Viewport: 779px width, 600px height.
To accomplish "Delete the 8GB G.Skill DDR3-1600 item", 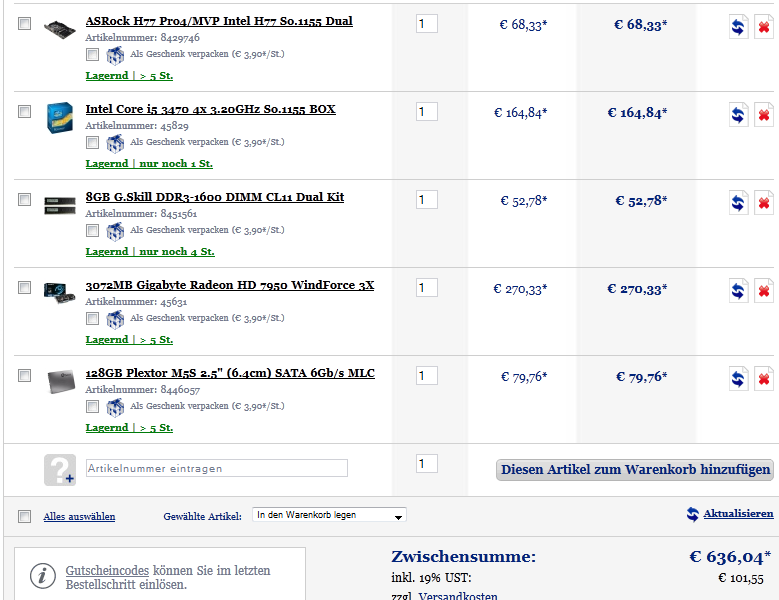I will [x=764, y=203].
